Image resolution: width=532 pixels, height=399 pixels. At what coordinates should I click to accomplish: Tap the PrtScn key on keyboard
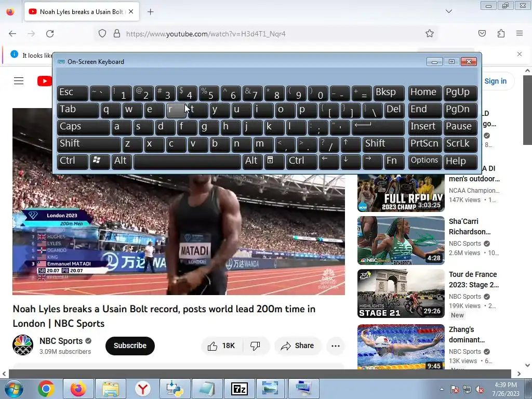point(425,144)
